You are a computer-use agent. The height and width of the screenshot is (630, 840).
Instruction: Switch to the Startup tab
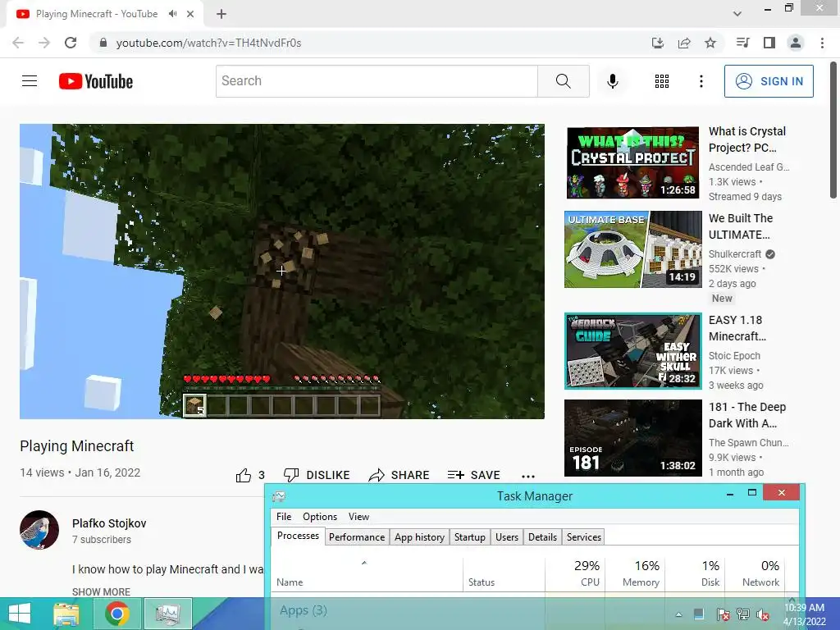(470, 537)
